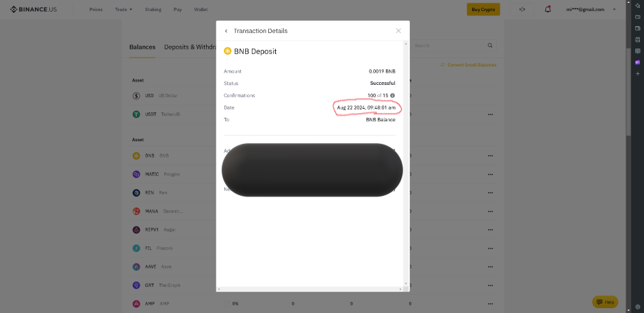Click the dialog's horizontal scrollbar
This screenshot has height=313, width=644.
pyautogui.click(x=309, y=289)
